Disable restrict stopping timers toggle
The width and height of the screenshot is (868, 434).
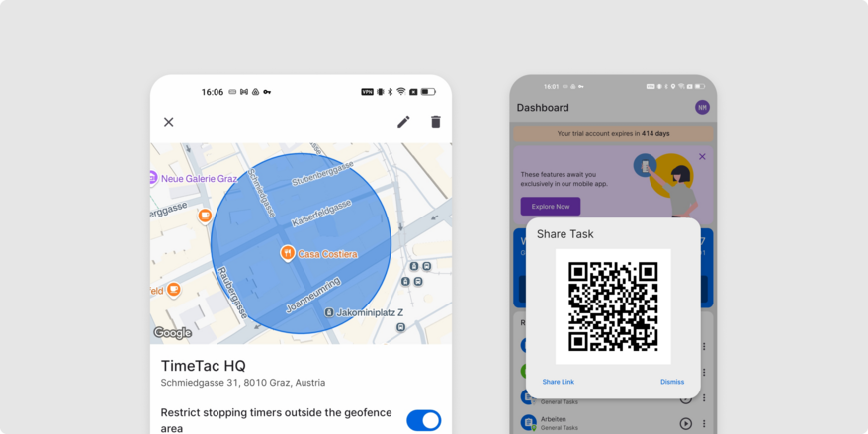[423, 420]
